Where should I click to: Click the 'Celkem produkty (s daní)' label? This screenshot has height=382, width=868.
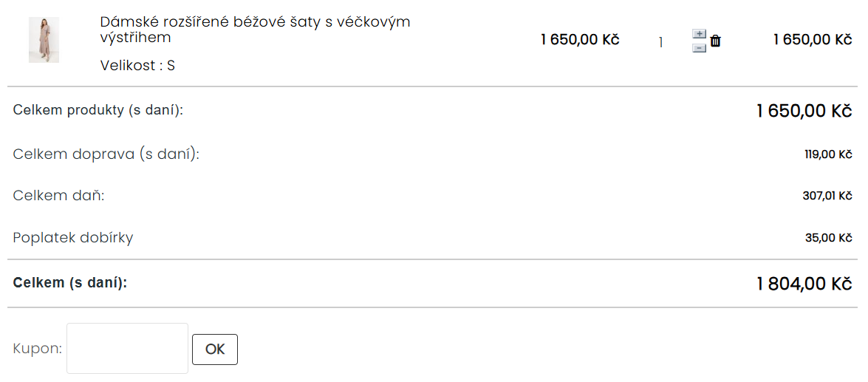98,111
